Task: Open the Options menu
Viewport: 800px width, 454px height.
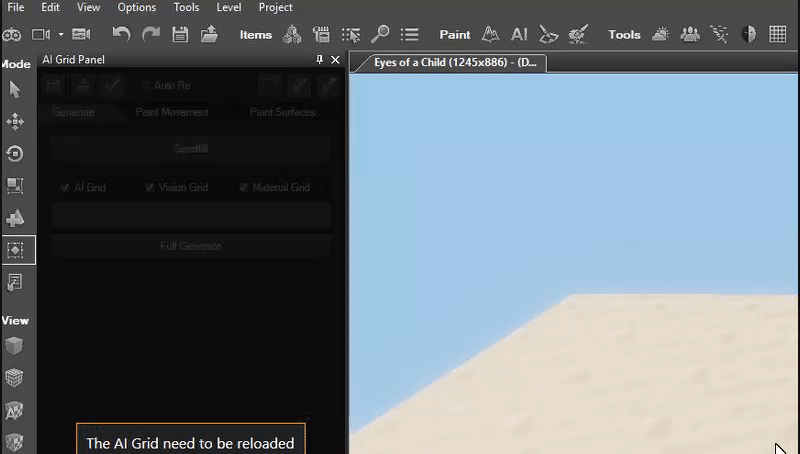Action: [x=137, y=8]
